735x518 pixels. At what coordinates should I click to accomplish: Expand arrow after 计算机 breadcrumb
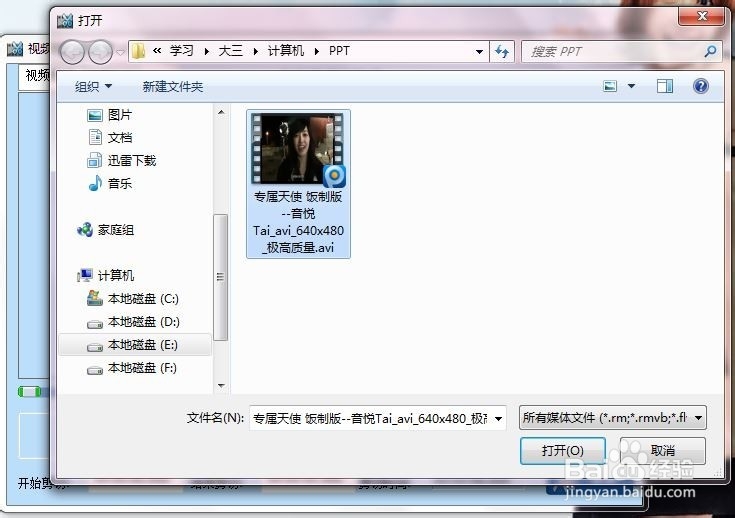[x=317, y=51]
